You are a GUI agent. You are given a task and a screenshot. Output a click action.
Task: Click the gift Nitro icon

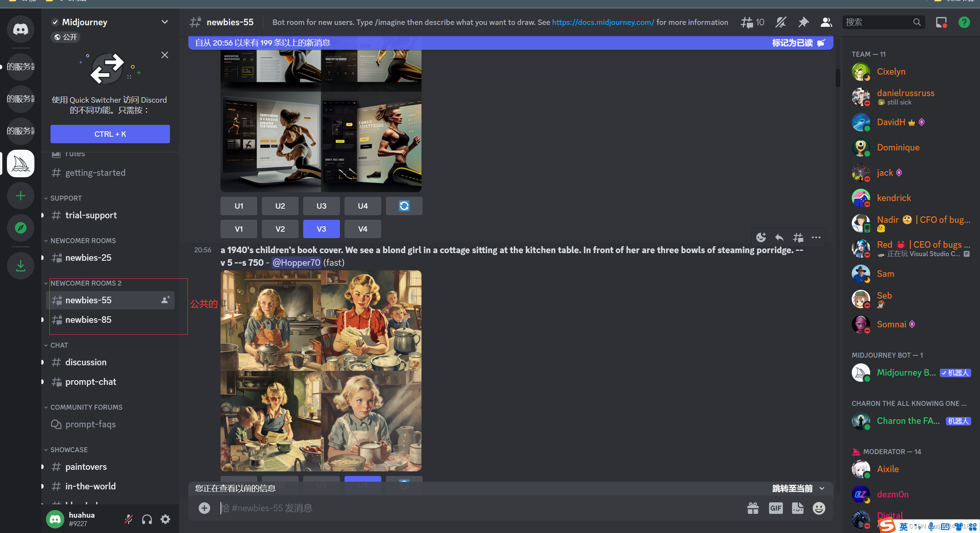tap(753, 508)
